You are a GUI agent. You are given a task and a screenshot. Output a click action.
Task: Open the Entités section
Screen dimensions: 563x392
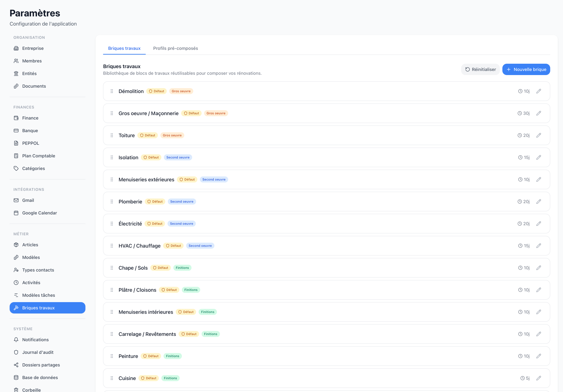point(47,73)
